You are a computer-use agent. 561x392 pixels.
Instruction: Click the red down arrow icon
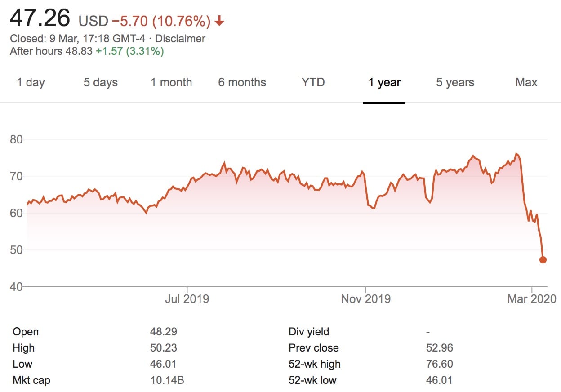pos(219,21)
